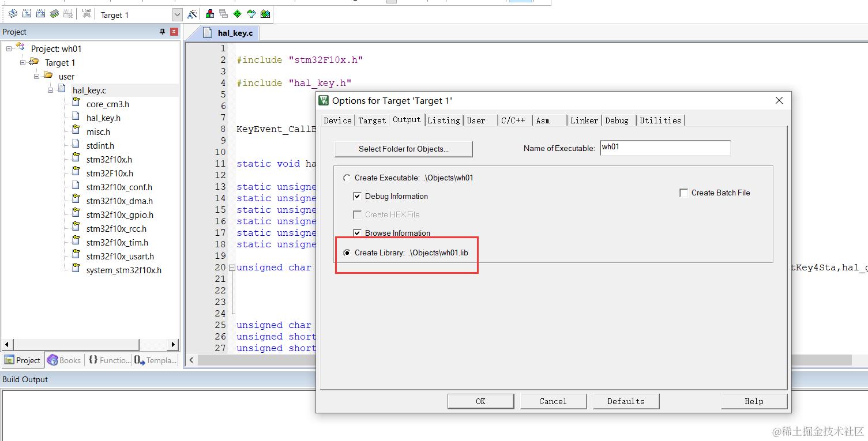Click the green diamond Pack Installer icon

pos(237,14)
